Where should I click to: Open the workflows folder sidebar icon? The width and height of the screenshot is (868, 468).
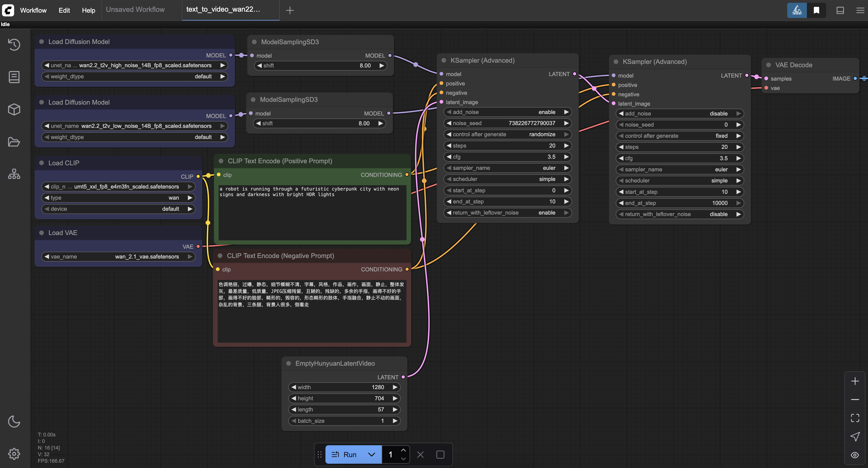14,142
